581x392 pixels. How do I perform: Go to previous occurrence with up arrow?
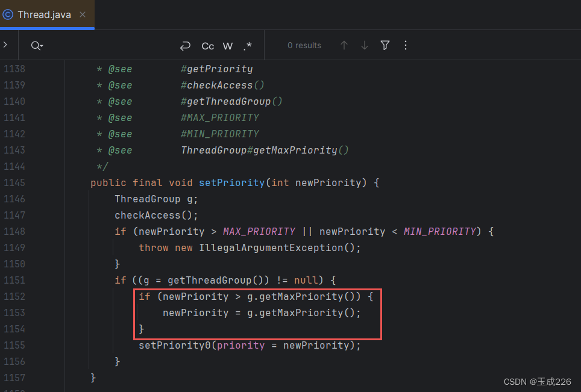[344, 46]
